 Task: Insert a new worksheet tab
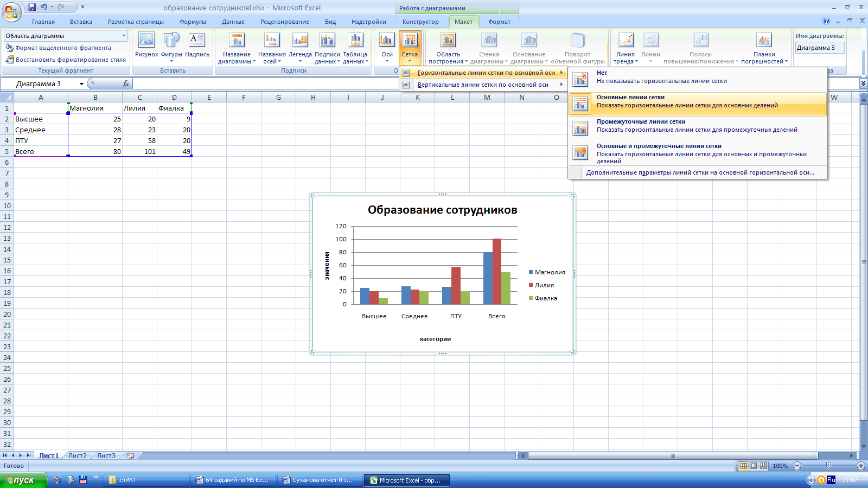coord(130,455)
